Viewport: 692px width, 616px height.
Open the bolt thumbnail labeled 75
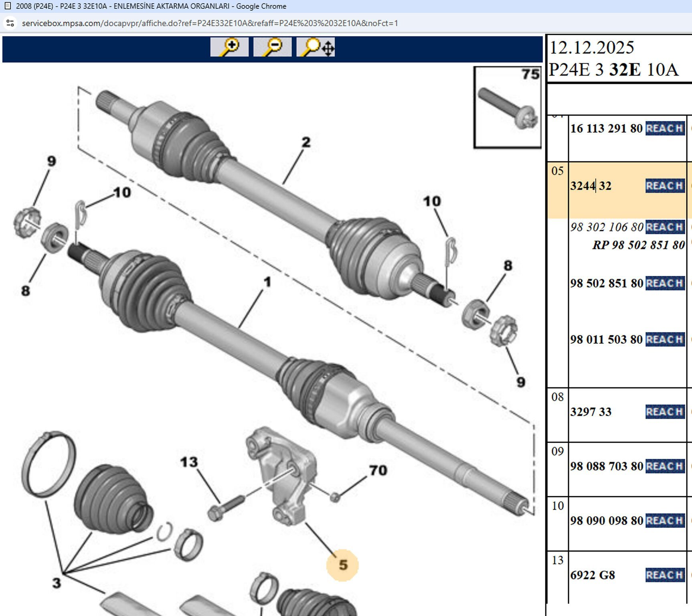(x=507, y=107)
